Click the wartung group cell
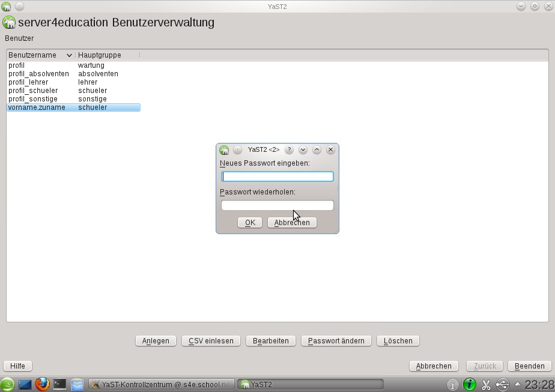This screenshot has height=392, width=555. (x=91, y=65)
